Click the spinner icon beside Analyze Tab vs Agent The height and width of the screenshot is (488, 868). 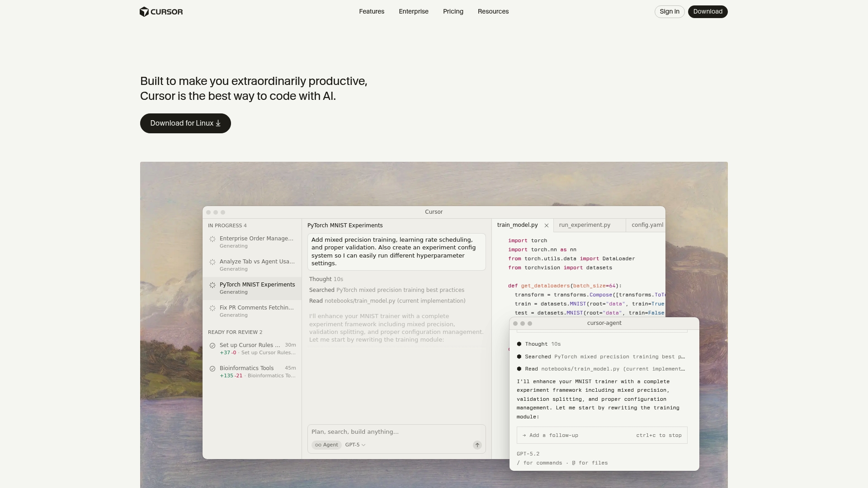[212, 262]
